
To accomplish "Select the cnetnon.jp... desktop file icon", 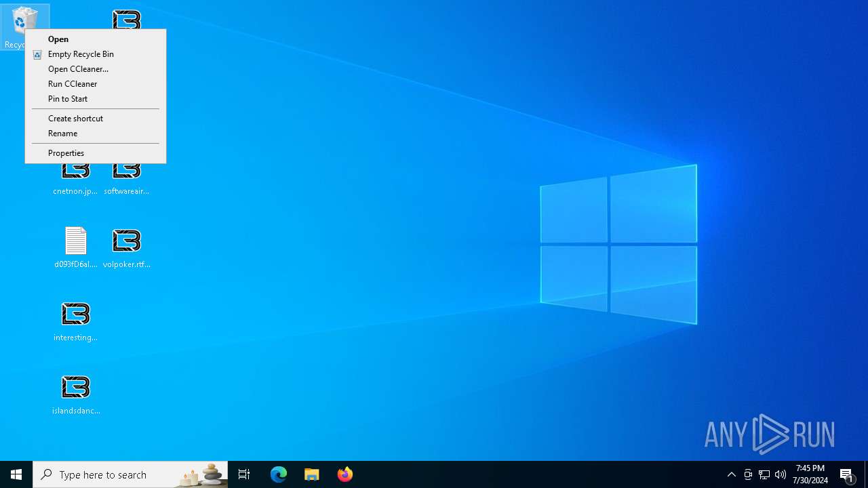I will point(75,180).
